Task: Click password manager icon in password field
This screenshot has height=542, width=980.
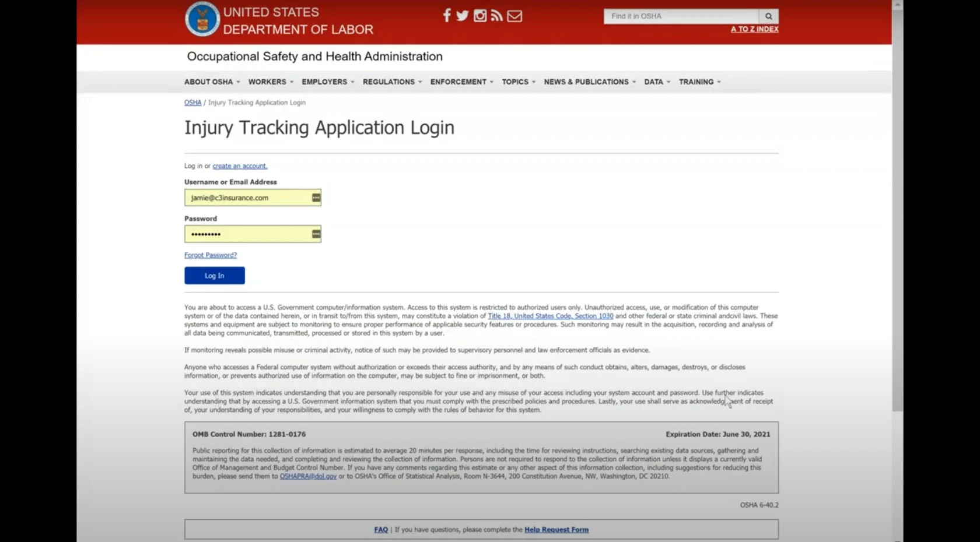Action: pyautogui.click(x=316, y=234)
